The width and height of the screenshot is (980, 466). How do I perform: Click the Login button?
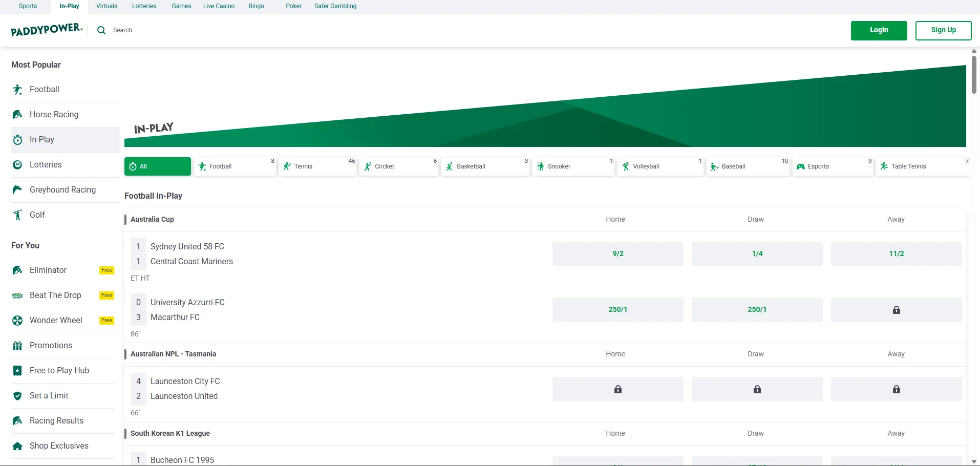click(879, 30)
